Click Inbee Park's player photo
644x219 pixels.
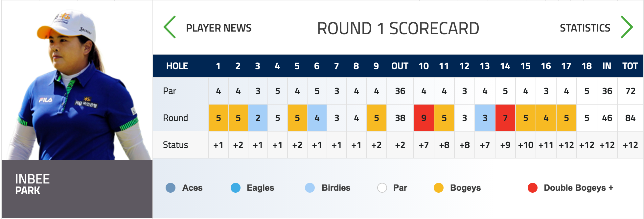[77, 81]
